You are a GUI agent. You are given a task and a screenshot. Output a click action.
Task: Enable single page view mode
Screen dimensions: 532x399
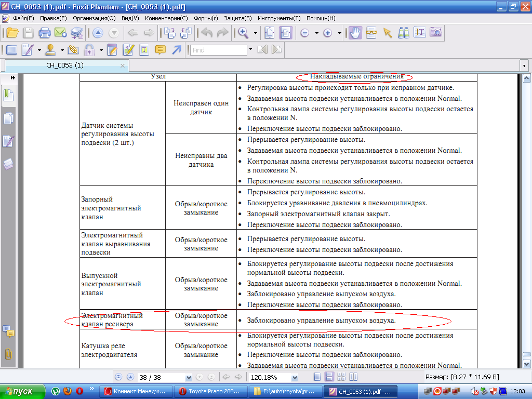click(x=317, y=377)
